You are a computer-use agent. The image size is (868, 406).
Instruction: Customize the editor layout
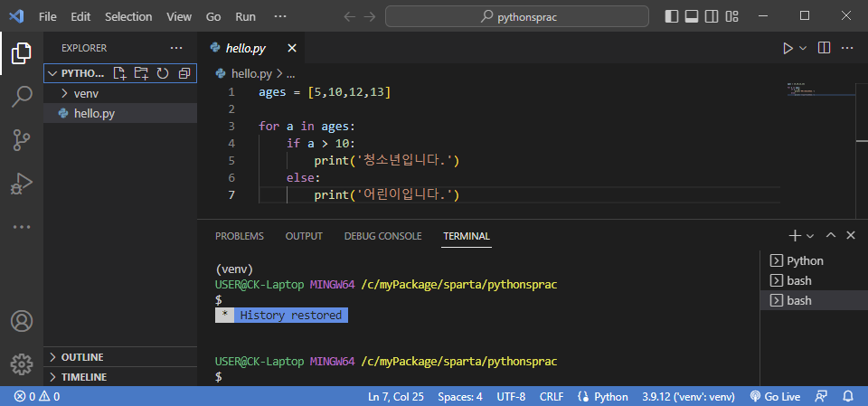731,16
